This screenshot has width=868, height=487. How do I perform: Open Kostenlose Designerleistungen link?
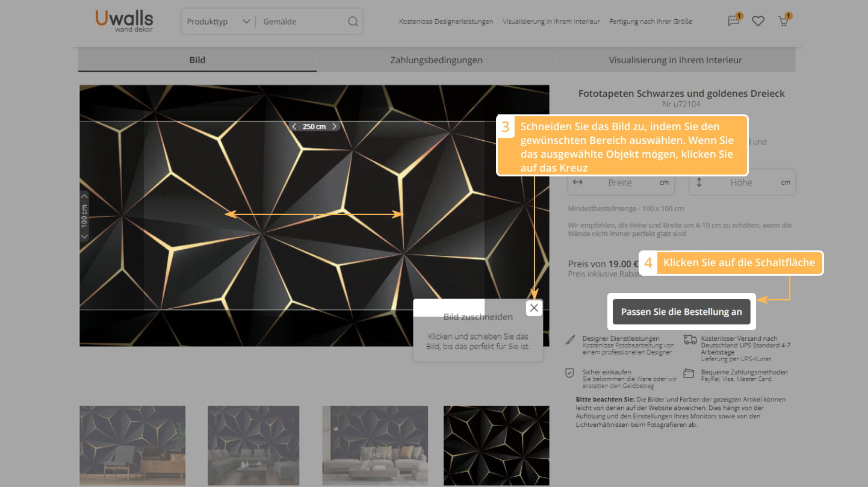click(445, 22)
